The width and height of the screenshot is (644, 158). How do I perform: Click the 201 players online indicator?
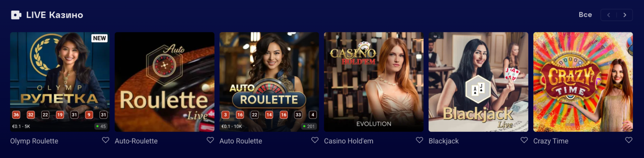(x=309, y=126)
